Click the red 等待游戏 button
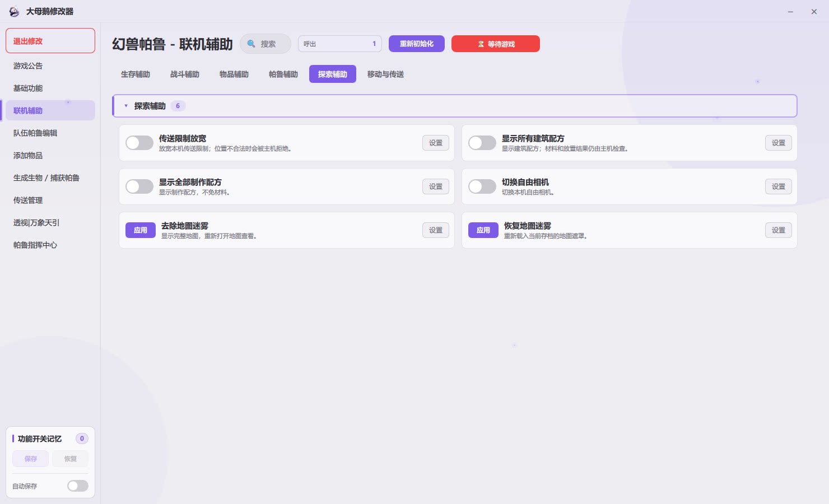 point(496,44)
